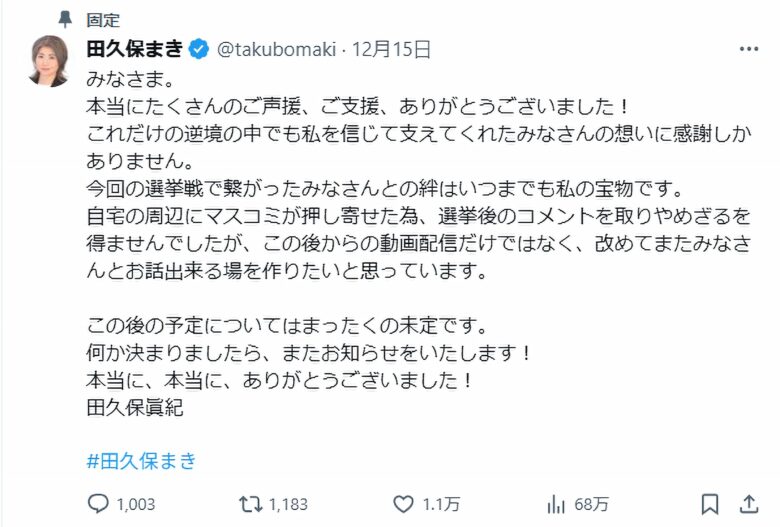
Task: Click the repost arrows icon
Action: (254, 503)
